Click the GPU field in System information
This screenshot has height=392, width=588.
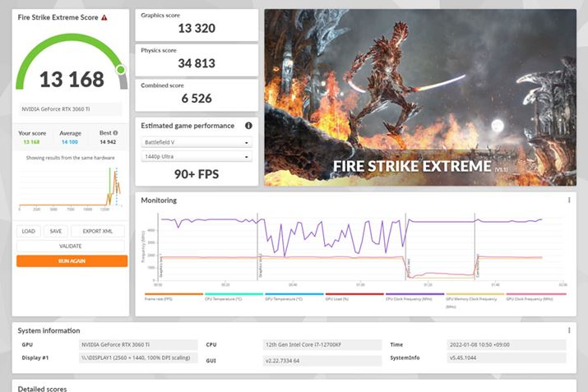[x=138, y=345]
